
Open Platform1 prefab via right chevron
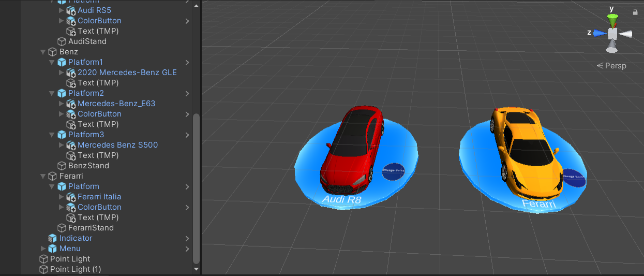click(x=187, y=62)
